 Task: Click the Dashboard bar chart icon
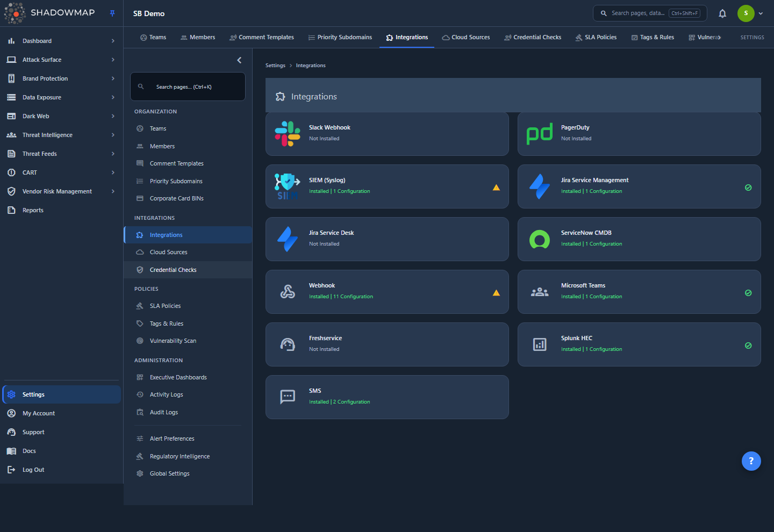point(11,41)
